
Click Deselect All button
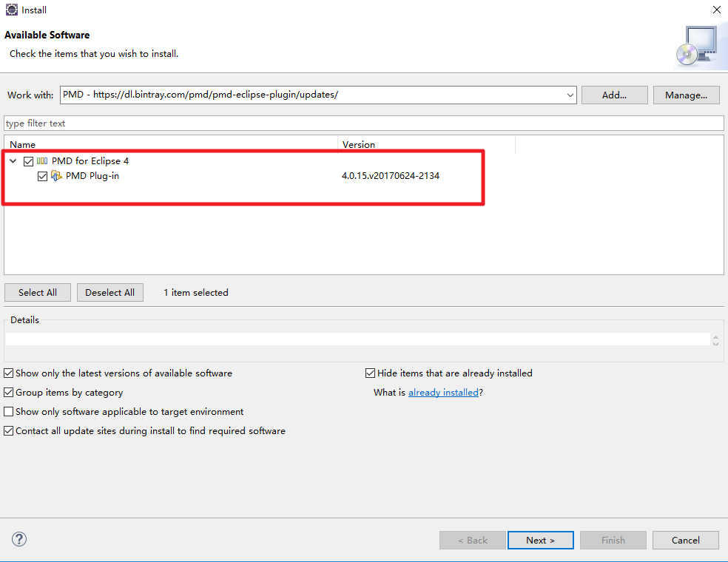point(110,293)
